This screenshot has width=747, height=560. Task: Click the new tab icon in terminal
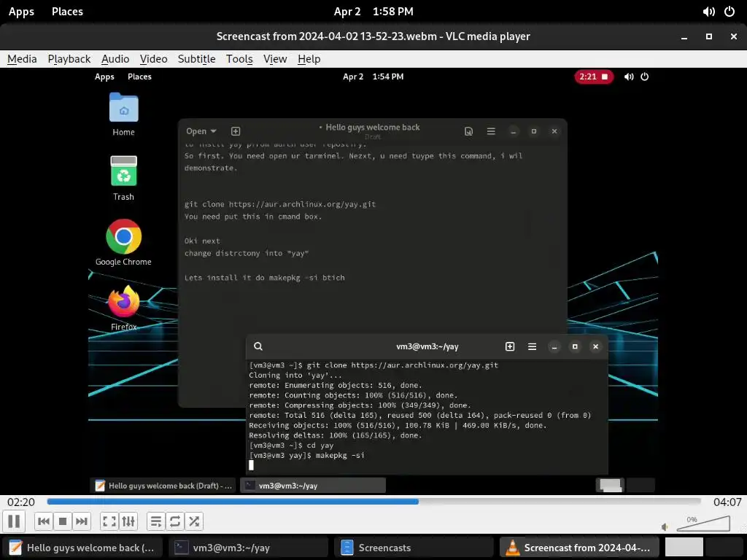510,346
